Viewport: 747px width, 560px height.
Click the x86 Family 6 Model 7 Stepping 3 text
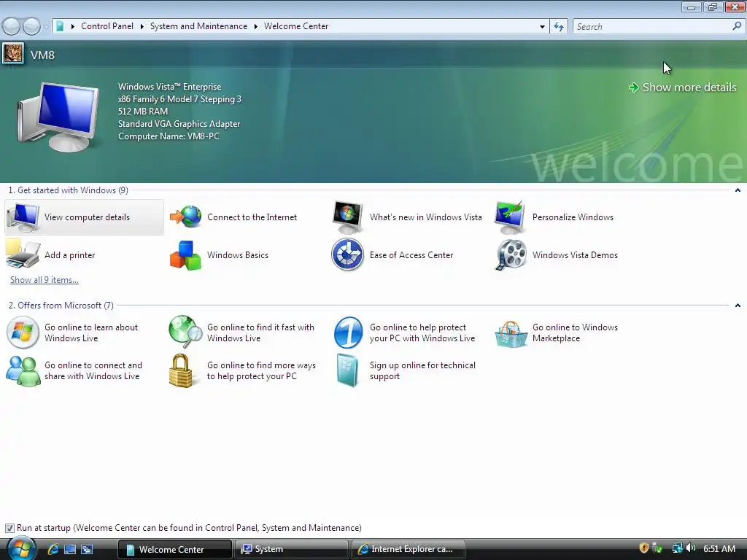pyautogui.click(x=179, y=99)
